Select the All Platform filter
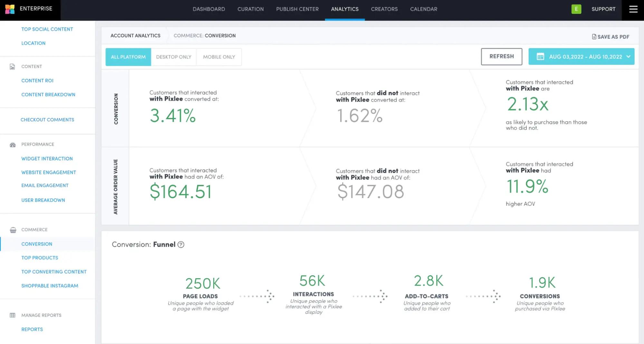The height and width of the screenshot is (344, 644). click(x=128, y=57)
